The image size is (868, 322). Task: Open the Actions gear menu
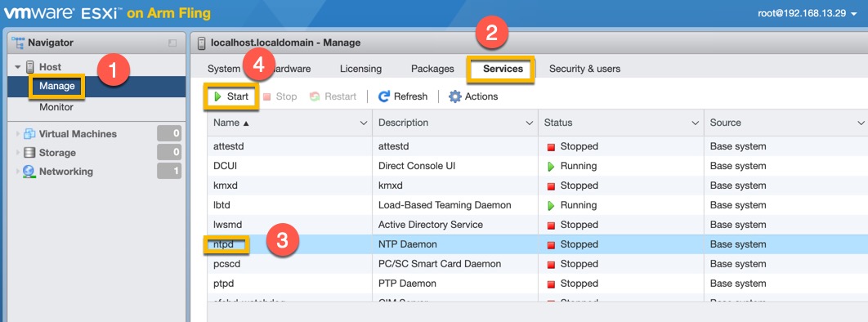(473, 96)
